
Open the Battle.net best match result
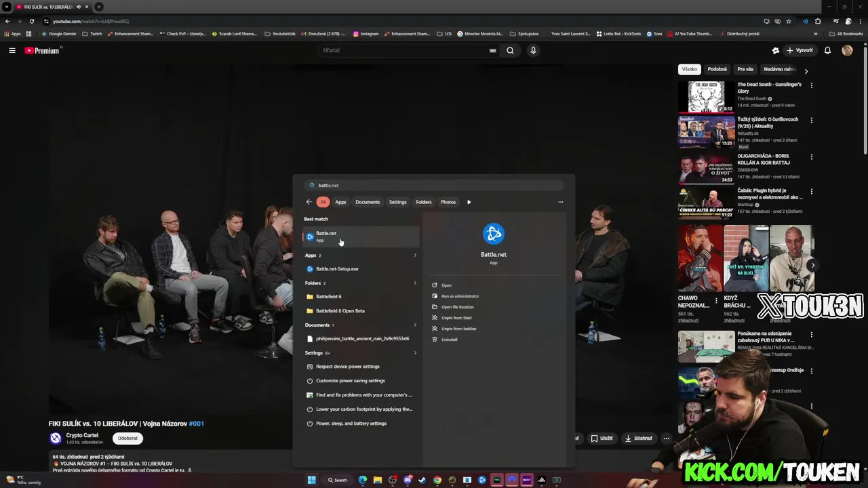click(x=360, y=237)
